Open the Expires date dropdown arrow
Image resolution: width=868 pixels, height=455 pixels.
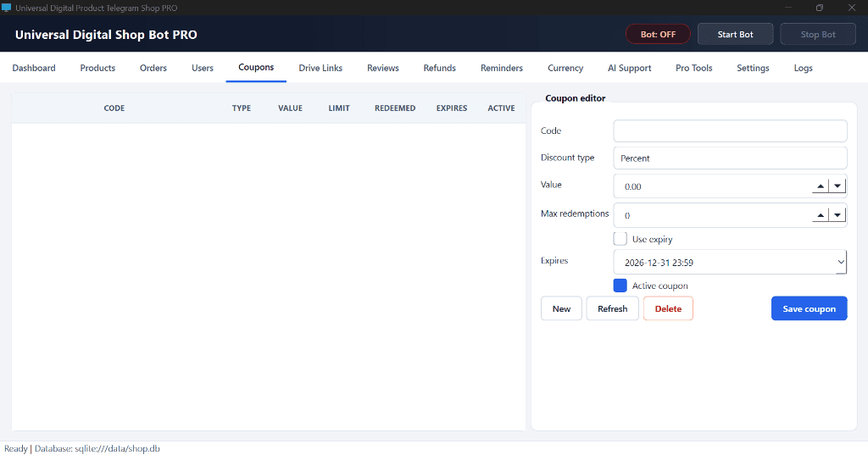pos(840,263)
